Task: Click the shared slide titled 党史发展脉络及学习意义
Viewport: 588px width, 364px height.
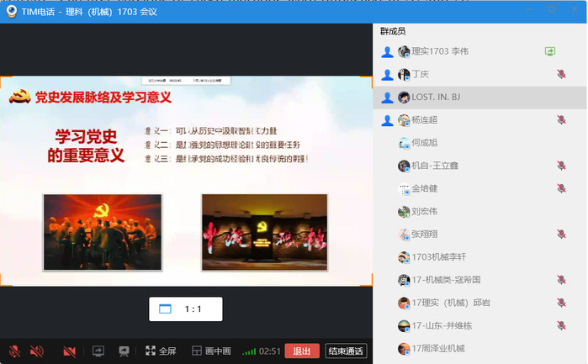Action: (185, 181)
